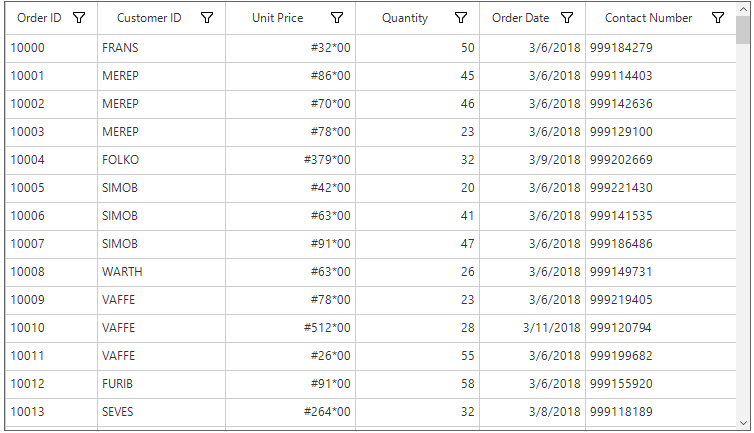Click quantity cell 45
Image resolution: width=754 pixels, height=433 pixels.
[417, 76]
